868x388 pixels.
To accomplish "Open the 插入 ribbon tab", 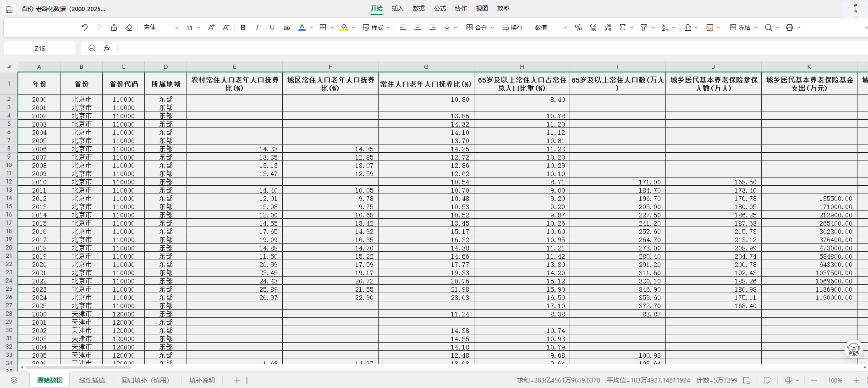I will click(398, 8).
